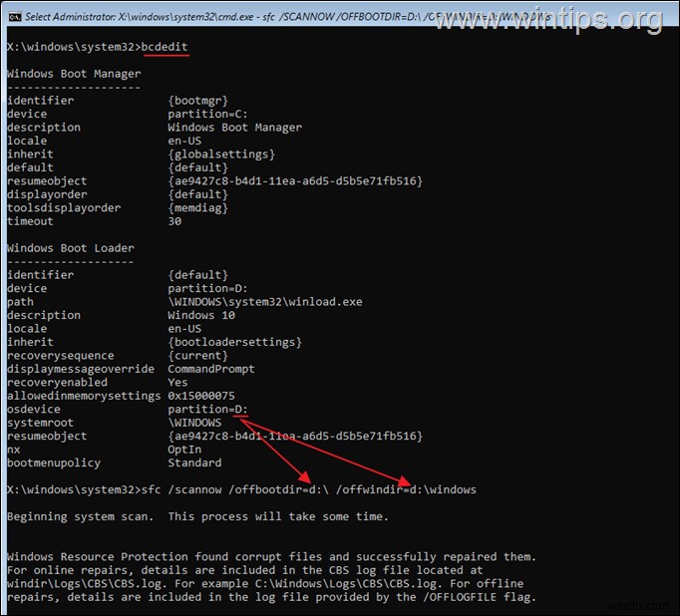The width and height of the screenshot is (680, 616).
Task: Click the bootmenupolicy 'Standard' value
Action: [194, 462]
